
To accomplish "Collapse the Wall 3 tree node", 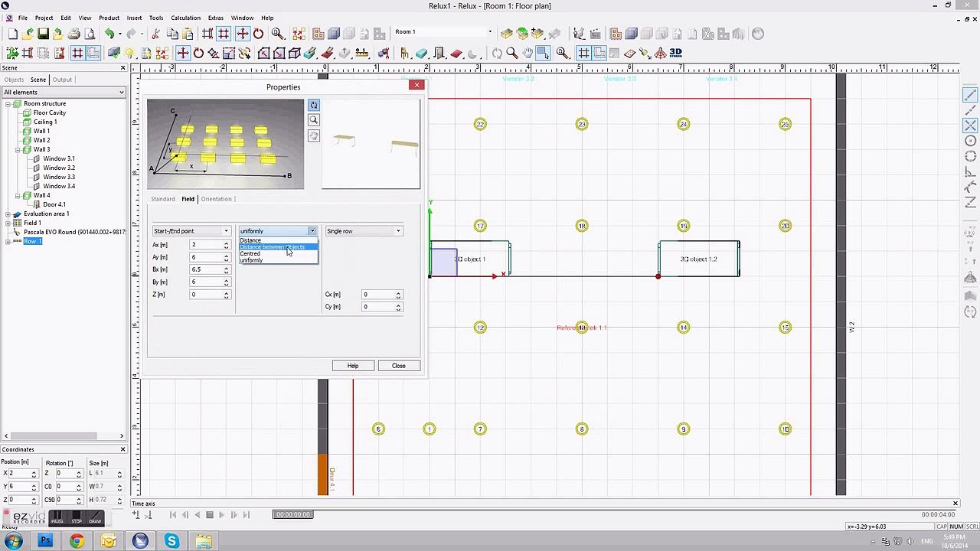I will click(x=18, y=149).
